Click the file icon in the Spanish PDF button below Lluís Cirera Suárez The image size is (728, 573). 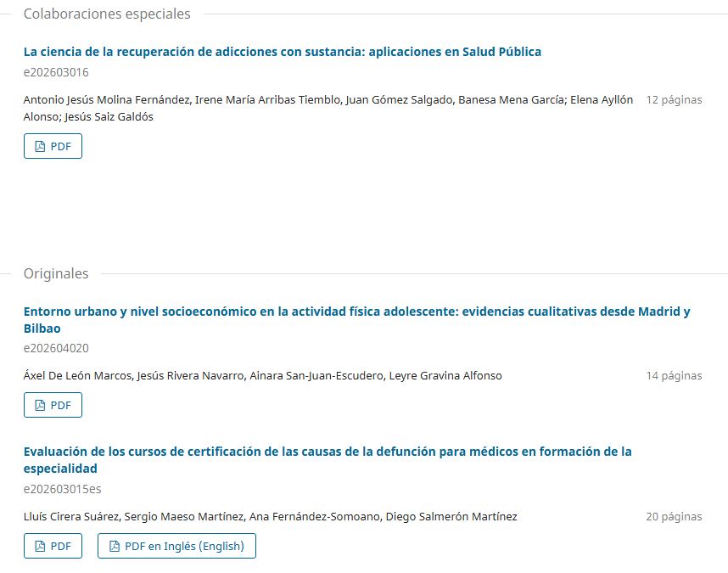(x=40, y=546)
